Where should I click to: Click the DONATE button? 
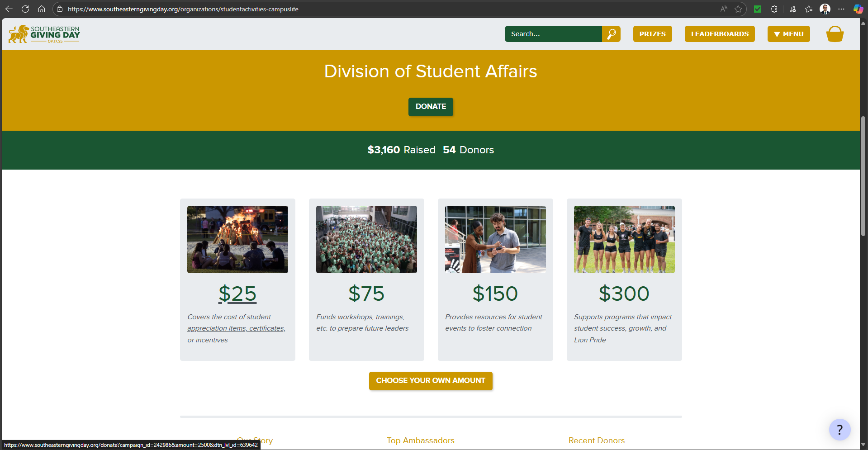[430, 107]
